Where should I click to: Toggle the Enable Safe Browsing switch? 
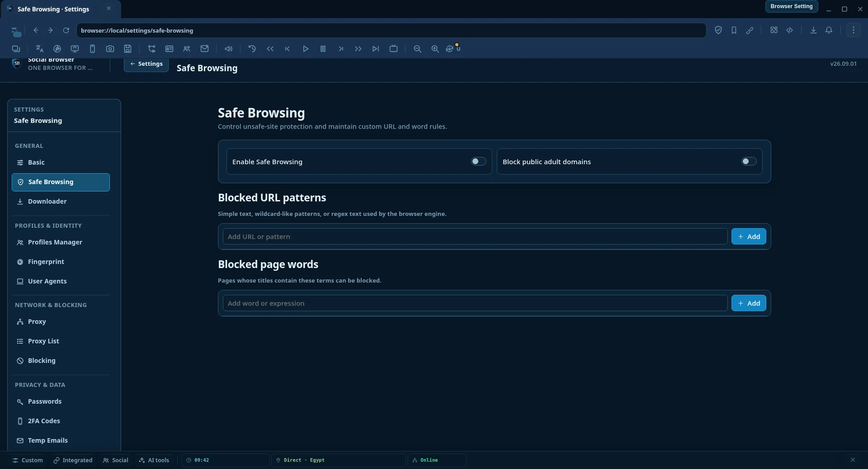478,162
